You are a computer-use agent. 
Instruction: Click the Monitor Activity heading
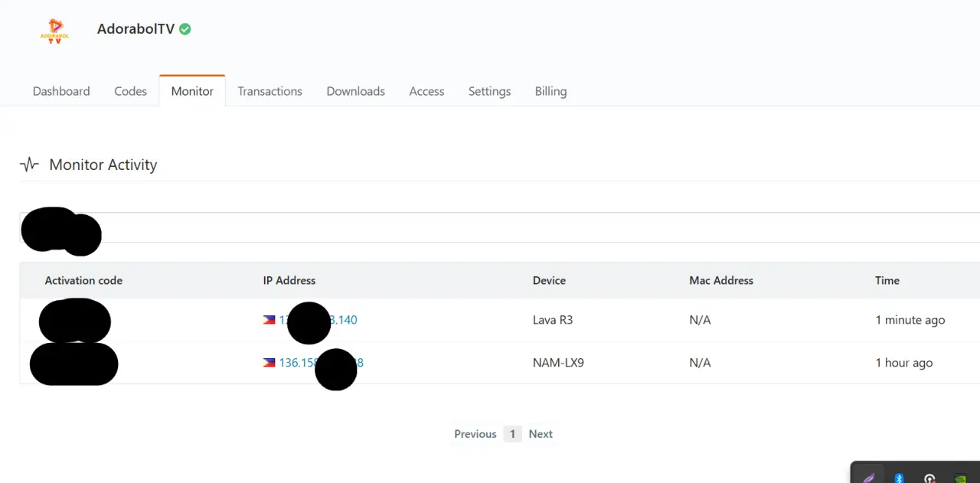point(103,165)
